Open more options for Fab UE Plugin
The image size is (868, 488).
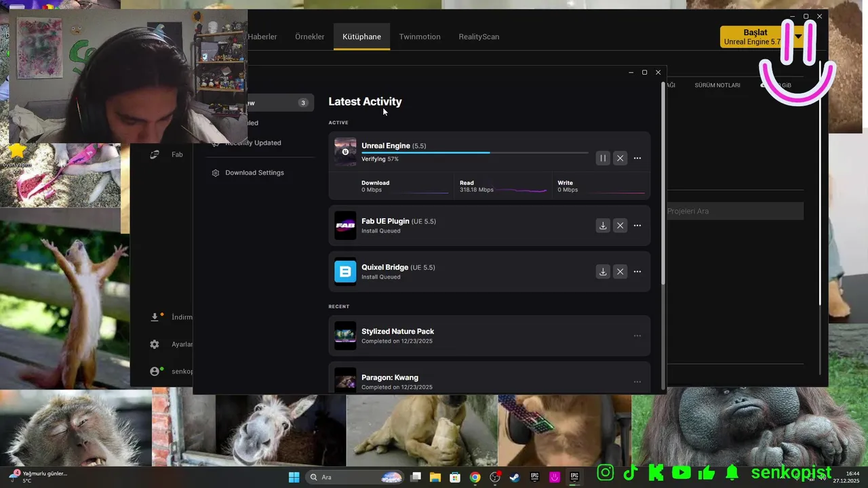pyautogui.click(x=637, y=226)
